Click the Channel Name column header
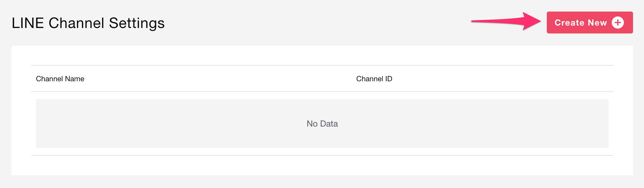Image resolution: width=644 pixels, height=188 pixels. (x=60, y=79)
